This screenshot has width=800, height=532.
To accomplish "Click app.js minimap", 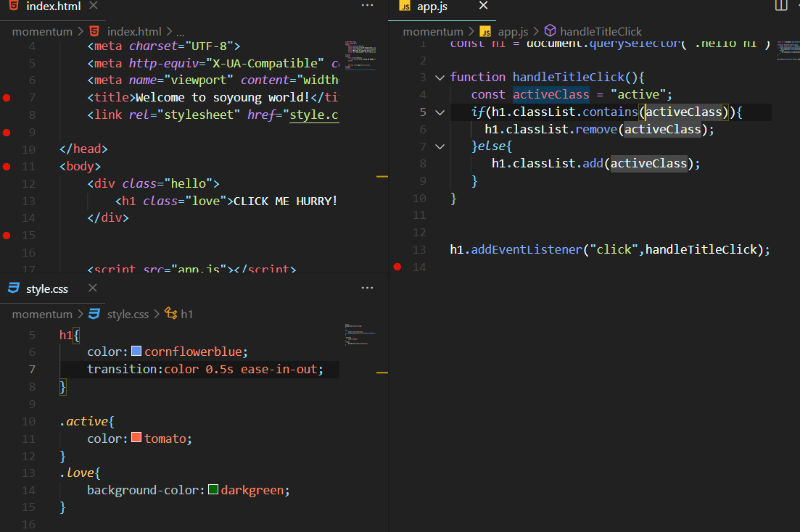I will pos(788,50).
